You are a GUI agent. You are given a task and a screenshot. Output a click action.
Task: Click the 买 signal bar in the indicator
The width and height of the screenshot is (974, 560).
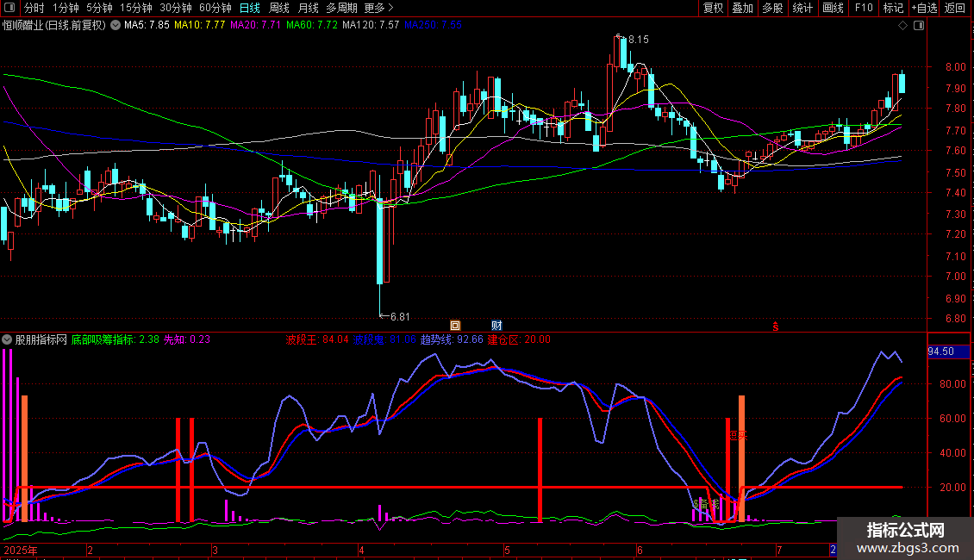click(741, 458)
